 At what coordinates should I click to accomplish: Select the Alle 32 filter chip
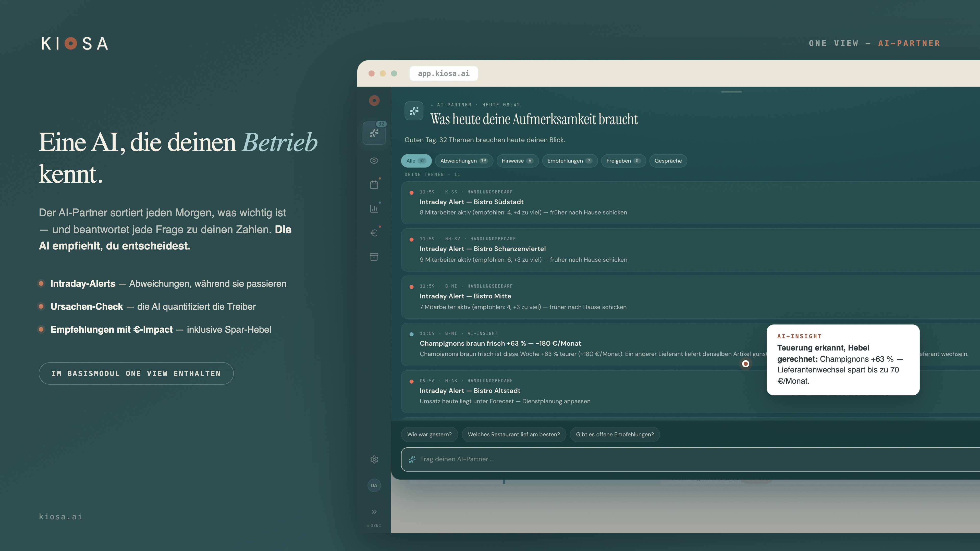[x=416, y=161]
